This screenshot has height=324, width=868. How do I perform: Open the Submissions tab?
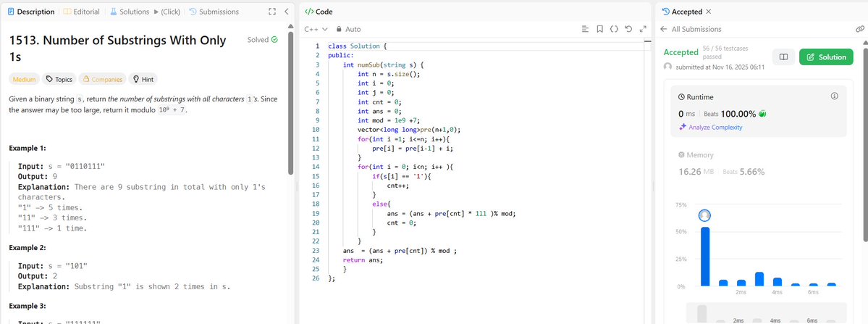coord(214,12)
